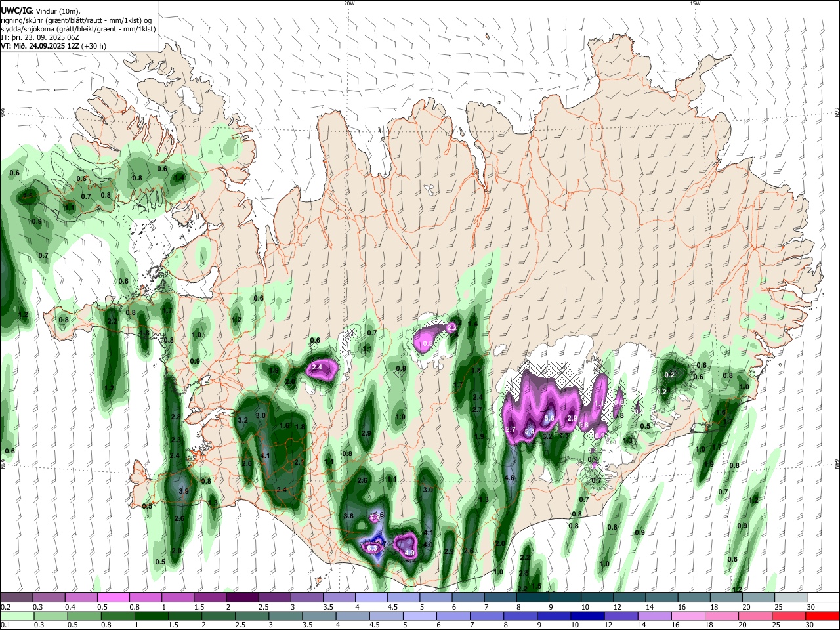Click the pale mint first swatch of lower scale
The width and height of the screenshot is (840, 630).
coord(18,616)
